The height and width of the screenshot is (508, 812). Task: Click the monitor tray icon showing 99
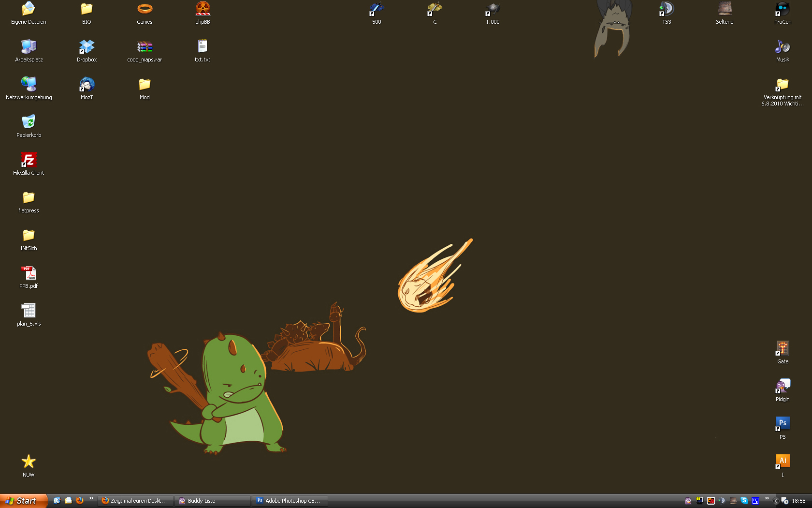click(699, 501)
